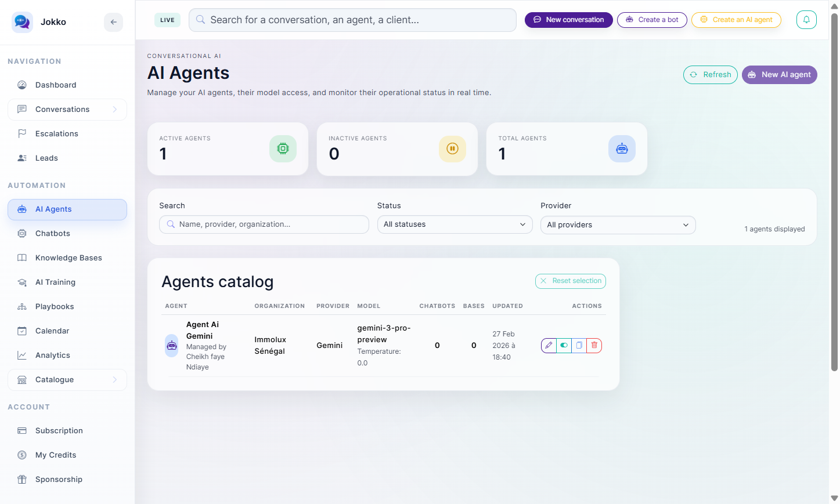Click the scrollbar down arrow
This screenshot has height=504, width=840.
pos(834,498)
